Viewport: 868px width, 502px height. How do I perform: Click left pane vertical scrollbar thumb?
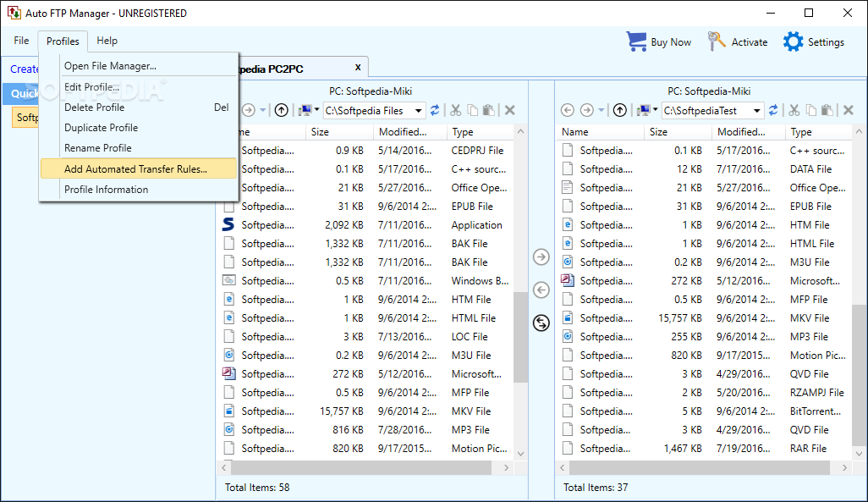(x=520, y=337)
